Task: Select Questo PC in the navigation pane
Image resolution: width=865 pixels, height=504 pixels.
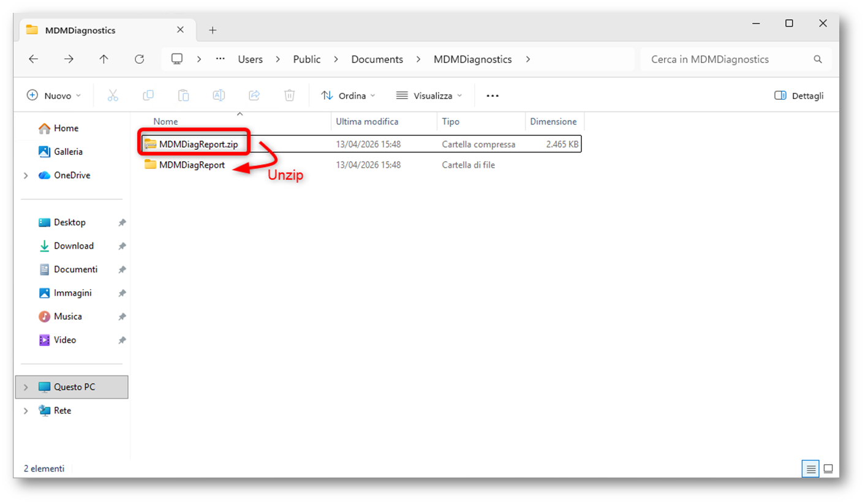Action: (x=72, y=388)
